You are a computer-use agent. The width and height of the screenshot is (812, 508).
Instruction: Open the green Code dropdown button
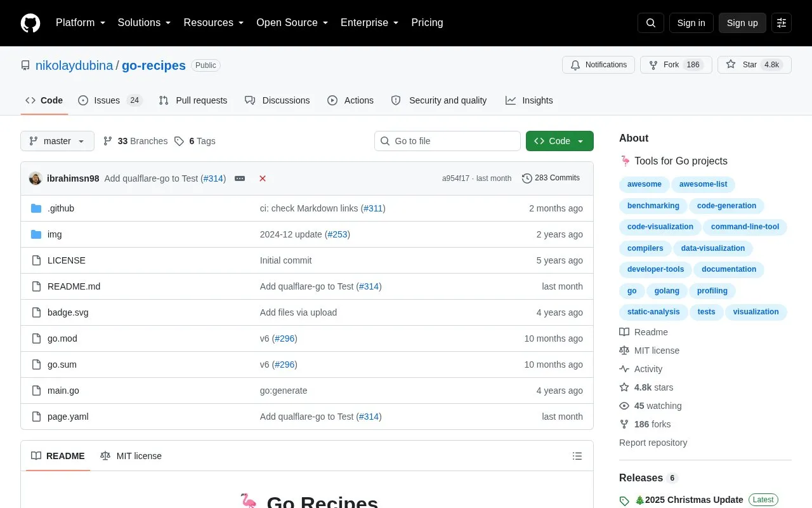point(560,141)
